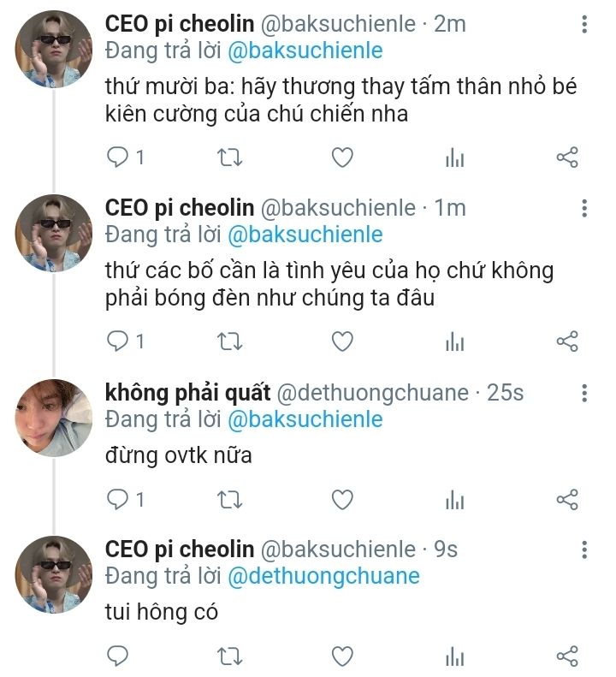
Task: Like the 'đừng ovtk nữa' tweet
Action: click(342, 499)
